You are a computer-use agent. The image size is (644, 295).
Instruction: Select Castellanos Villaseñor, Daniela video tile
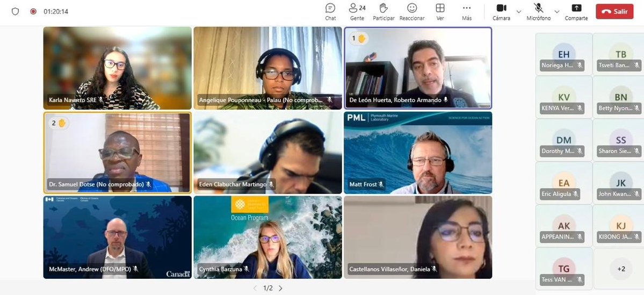(x=418, y=238)
